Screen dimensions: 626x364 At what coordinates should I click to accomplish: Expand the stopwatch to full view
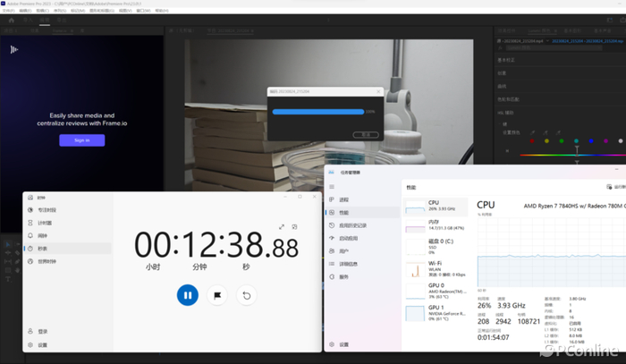(x=282, y=226)
